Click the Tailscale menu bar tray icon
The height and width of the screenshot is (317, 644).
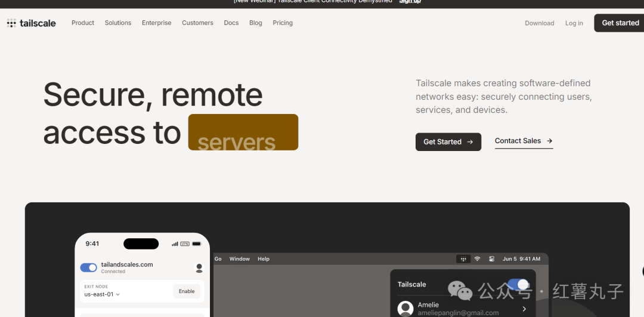click(463, 259)
